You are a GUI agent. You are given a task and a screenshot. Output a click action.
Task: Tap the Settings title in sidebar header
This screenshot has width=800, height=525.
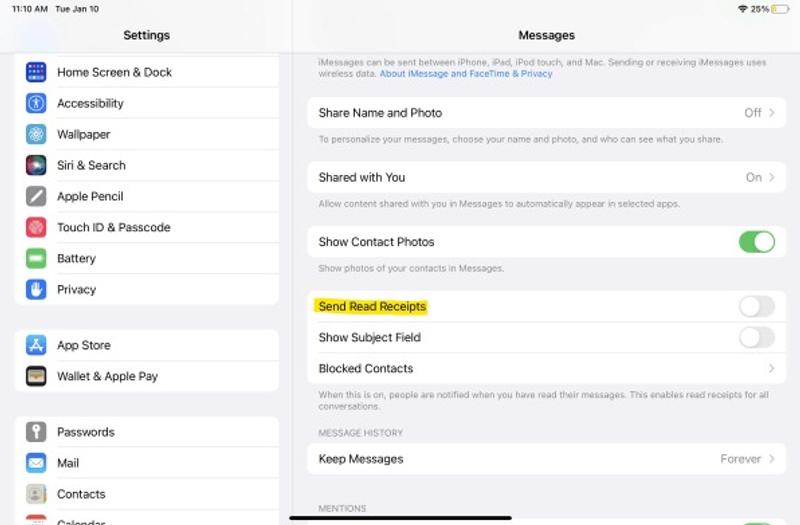point(146,35)
